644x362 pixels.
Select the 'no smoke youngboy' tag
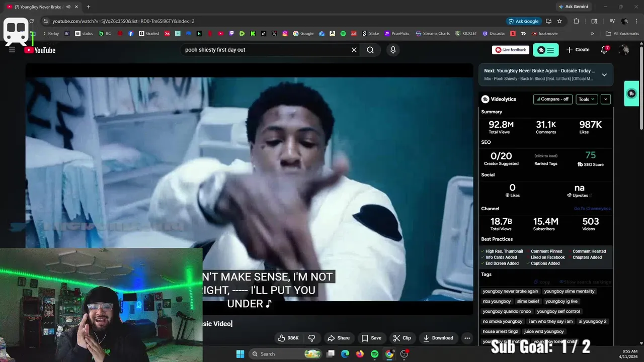tap(503, 321)
